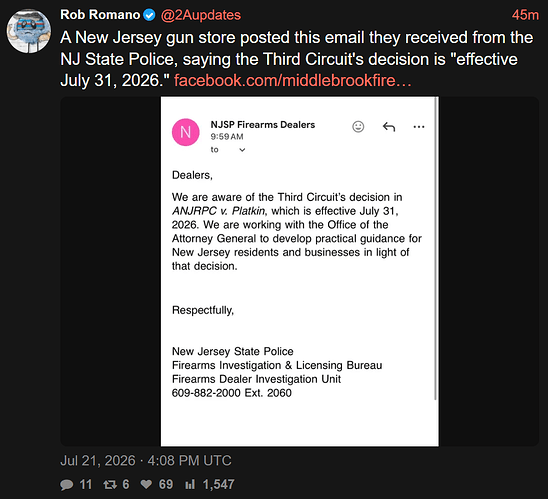Expand the email recipients chevron
The height and width of the screenshot is (499, 548).
click(x=242, y=150)
